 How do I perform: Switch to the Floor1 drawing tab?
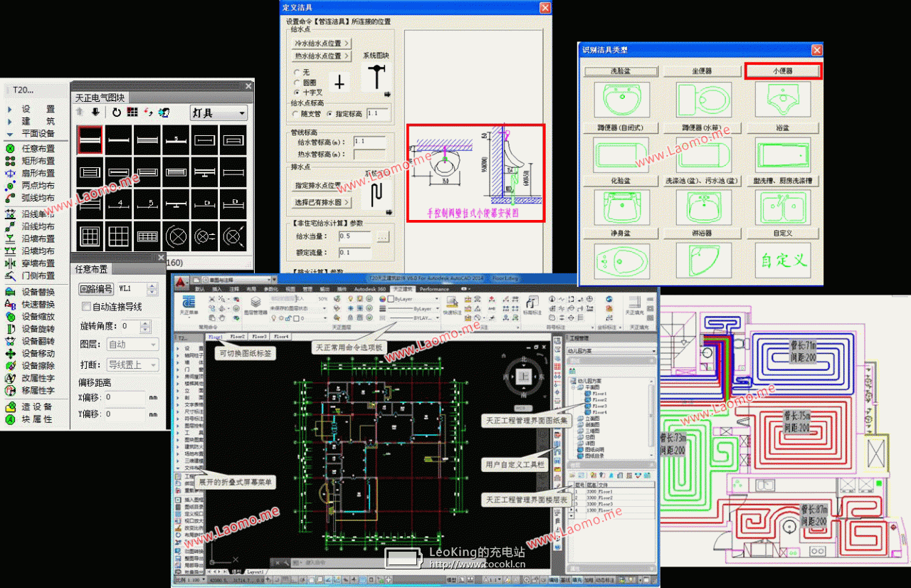[x=216, y=336]
